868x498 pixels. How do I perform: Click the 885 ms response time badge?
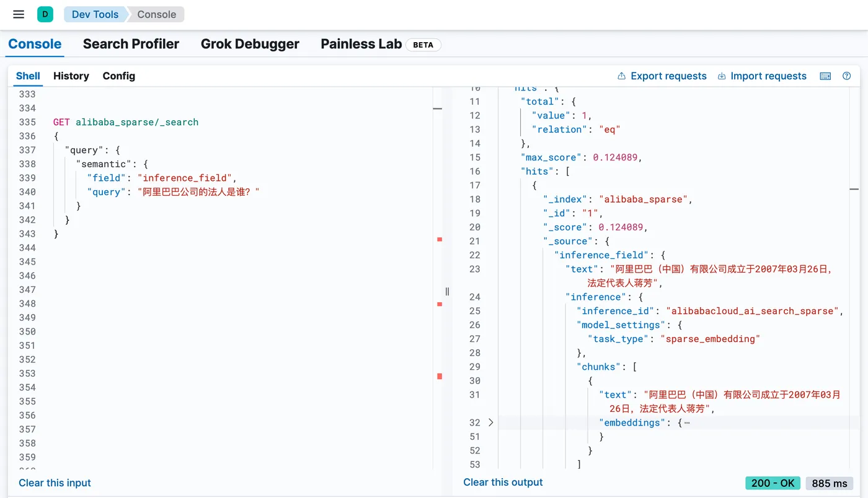(830, 483)
